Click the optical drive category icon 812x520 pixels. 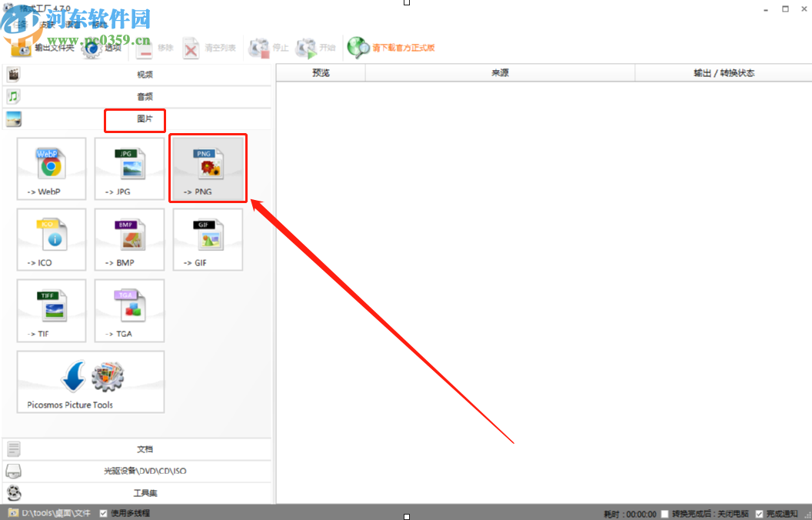point(14,472)
